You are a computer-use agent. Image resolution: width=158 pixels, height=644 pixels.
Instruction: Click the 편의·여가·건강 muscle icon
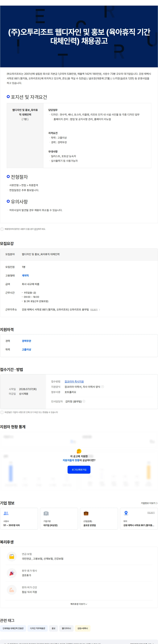[x=12, y=590]
